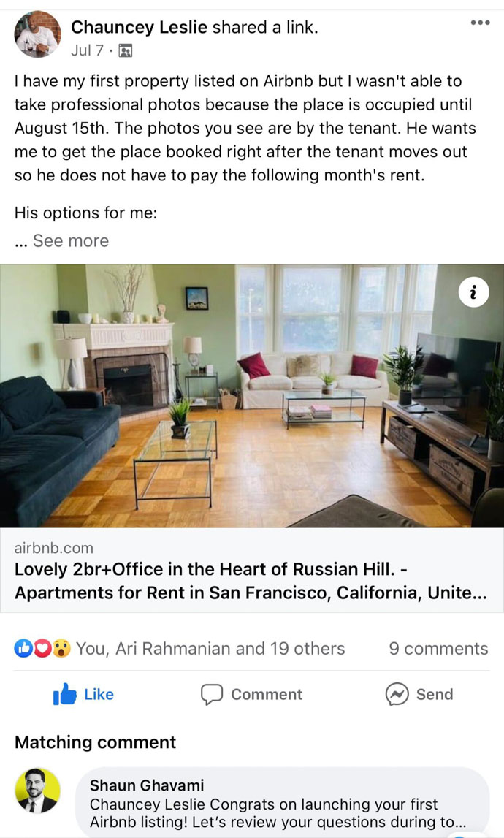View the 9 comments

[x=438, y=648]
